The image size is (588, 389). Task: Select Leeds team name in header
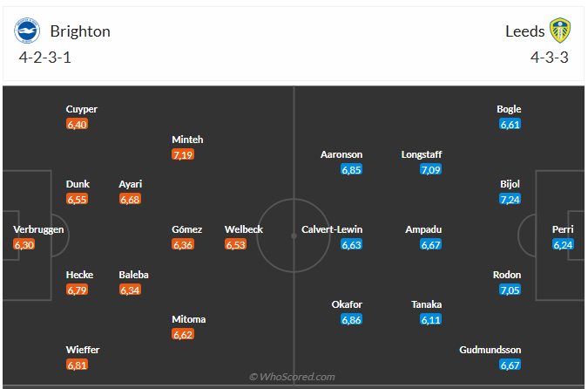[524, 31]
